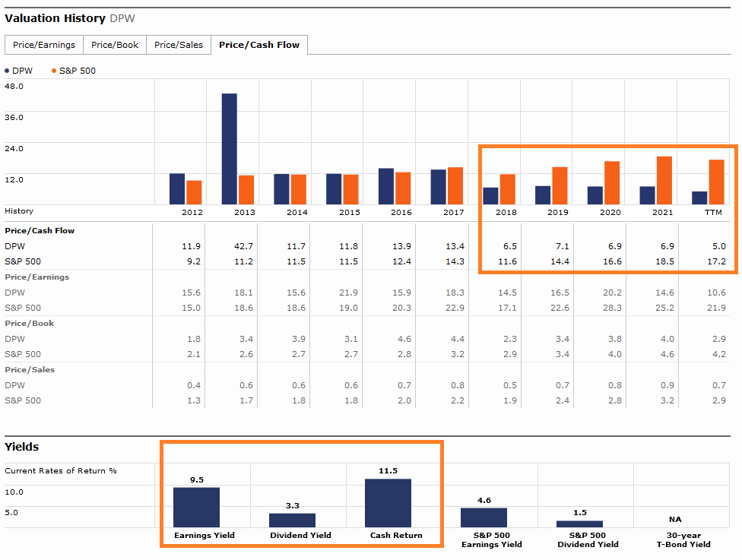
Task: Click S&P 500 TTM Price/Book value 4.2
Action: pyautogui.click(x=719, y=354)
